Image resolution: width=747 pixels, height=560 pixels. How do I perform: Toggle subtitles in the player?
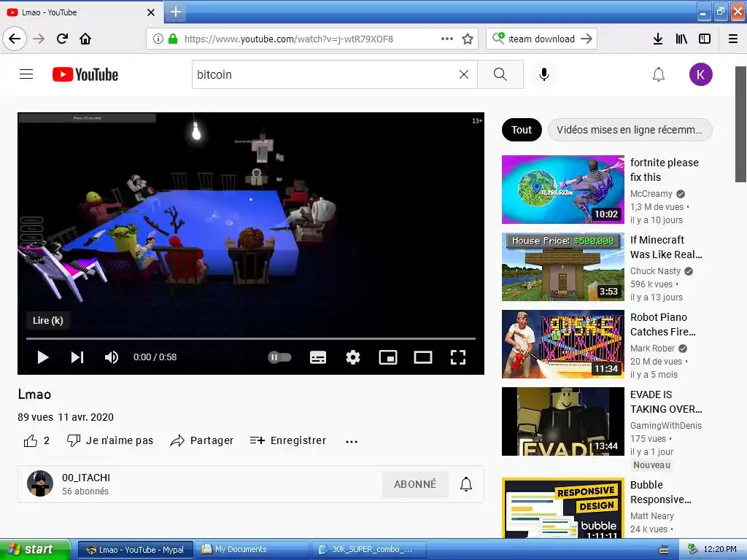click(318, 357)
